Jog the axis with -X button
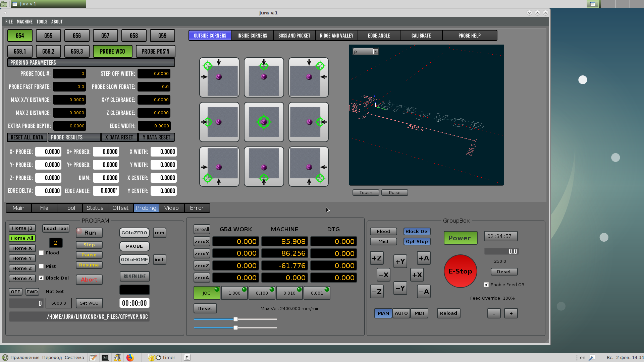 point(383,275)
